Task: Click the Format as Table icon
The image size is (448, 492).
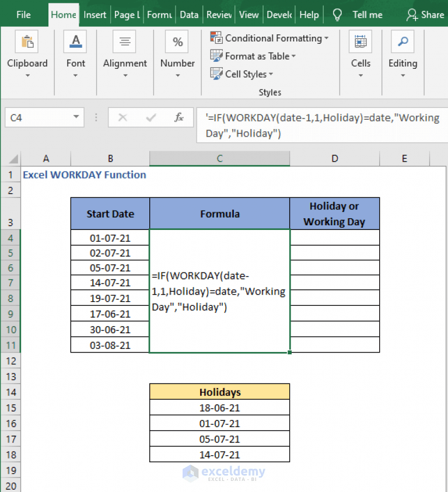Action: [216, 56]
